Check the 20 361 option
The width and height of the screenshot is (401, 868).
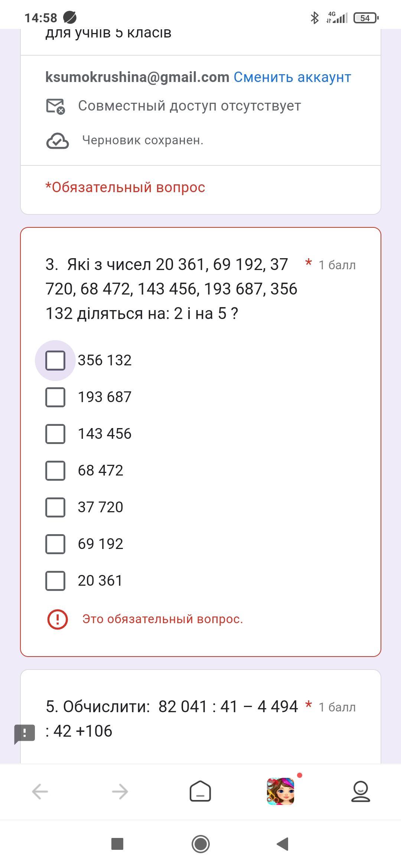pyautogui.click(x=55, y=581)
